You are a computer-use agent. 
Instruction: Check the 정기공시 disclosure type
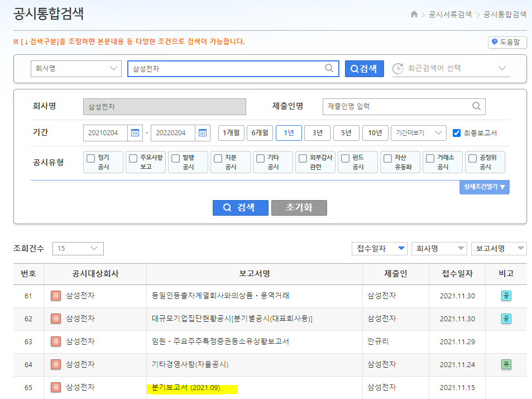click(90, 158)
